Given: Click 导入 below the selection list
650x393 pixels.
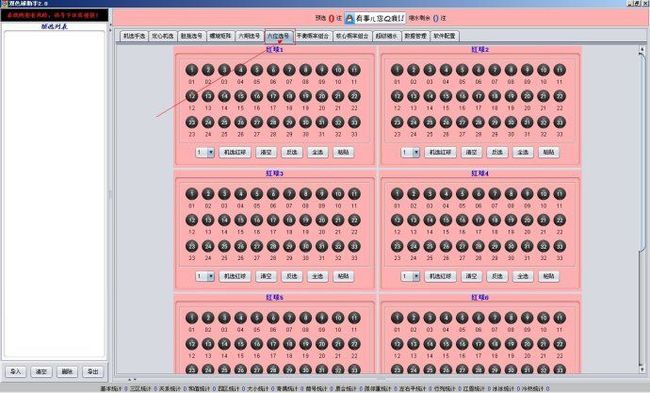Looking at the screenshot, I should tap(16, 371).
